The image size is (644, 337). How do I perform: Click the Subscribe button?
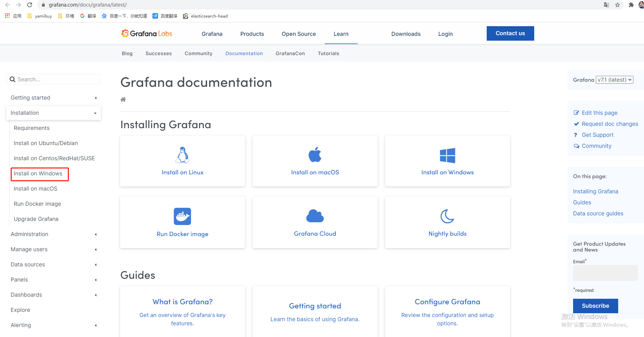tap(595, 306)
